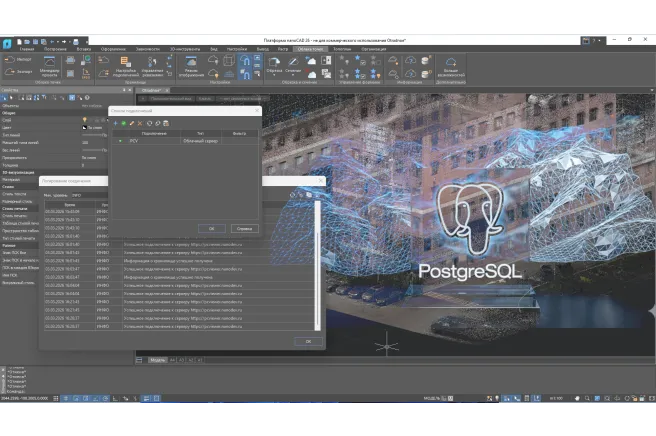Select the PCV connection row
Viewport: 656px width, 436px height.
pyautogui.click(x=185, y=141)
